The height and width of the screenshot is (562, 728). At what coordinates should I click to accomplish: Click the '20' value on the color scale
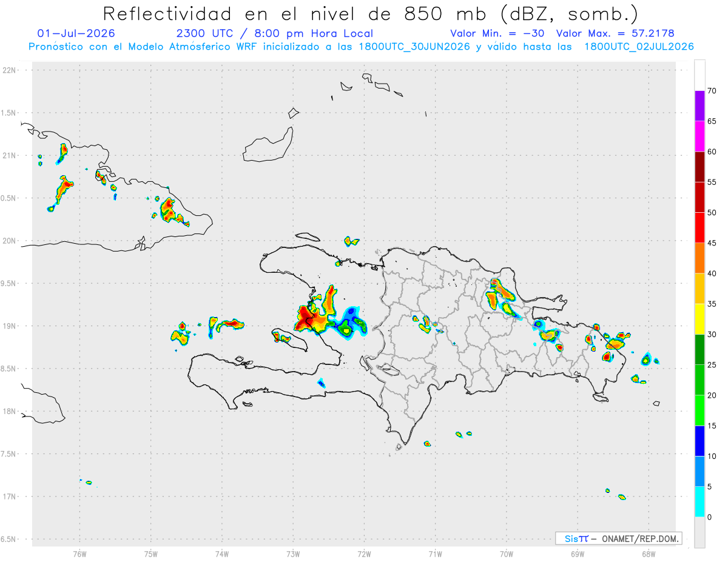[712, 395]
